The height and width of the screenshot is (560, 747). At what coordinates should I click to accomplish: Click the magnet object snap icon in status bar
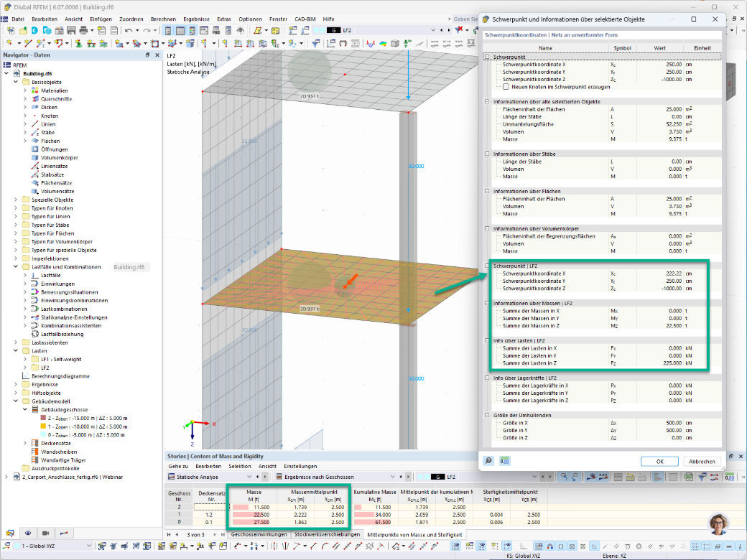549,546
